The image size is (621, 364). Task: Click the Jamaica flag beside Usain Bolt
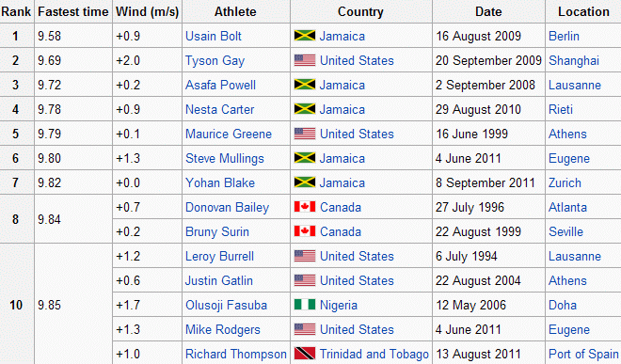coord(305,36)
